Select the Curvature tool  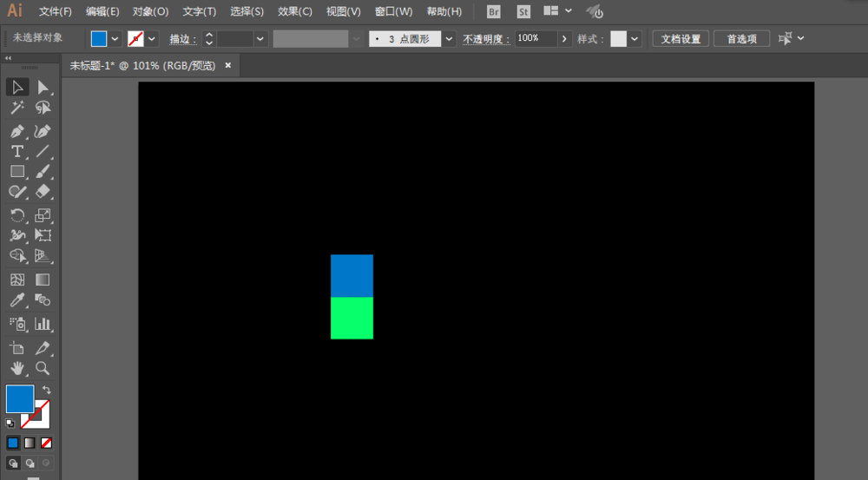pyautogui.click(x=43, y=132)
